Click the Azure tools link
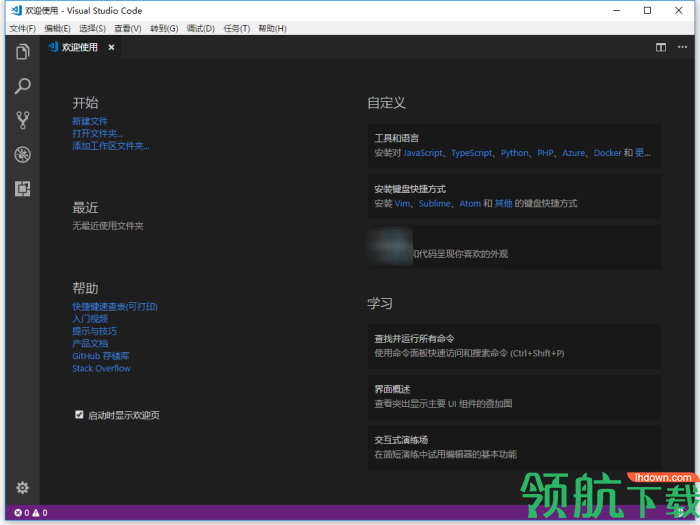This screenshot has height=525, width=700. [x=574, y=153]
